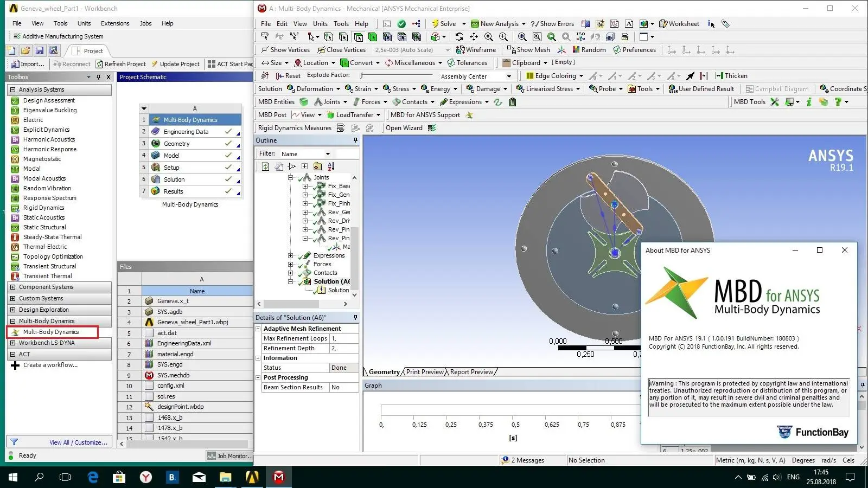Image resolution: width=868 pixels, height=488 pixels.
Task: Toggle pin on Details of Solution panel
Action: pos(355,318)
